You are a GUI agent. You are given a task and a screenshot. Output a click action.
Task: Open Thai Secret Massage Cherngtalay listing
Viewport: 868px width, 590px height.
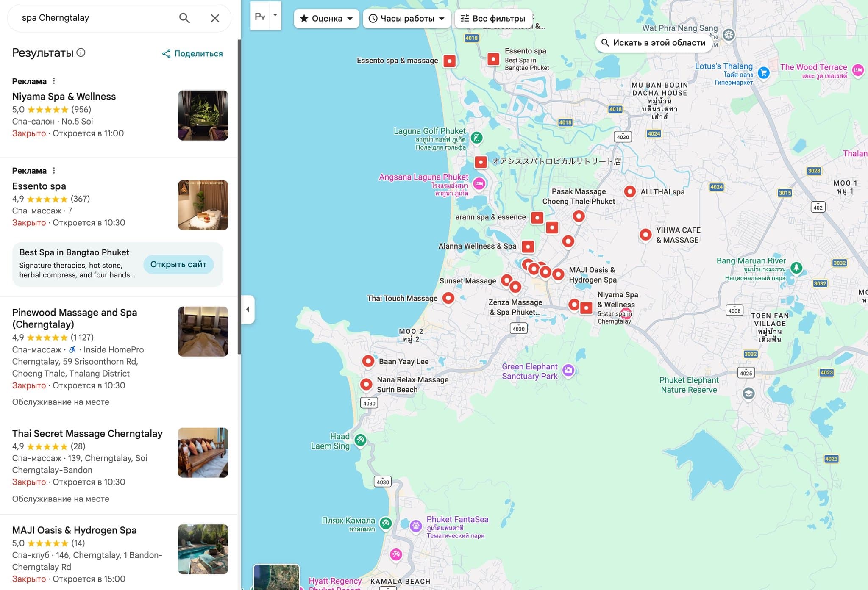[87, 434]
